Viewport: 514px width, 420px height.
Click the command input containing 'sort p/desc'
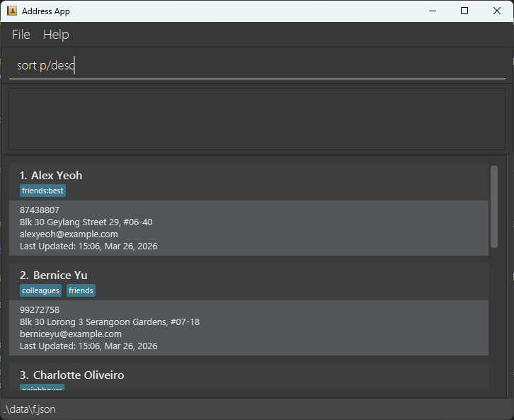pos(256,66)
